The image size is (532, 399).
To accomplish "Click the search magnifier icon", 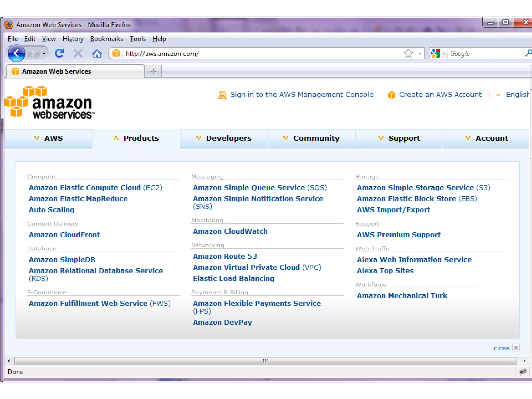I will 528,54.
